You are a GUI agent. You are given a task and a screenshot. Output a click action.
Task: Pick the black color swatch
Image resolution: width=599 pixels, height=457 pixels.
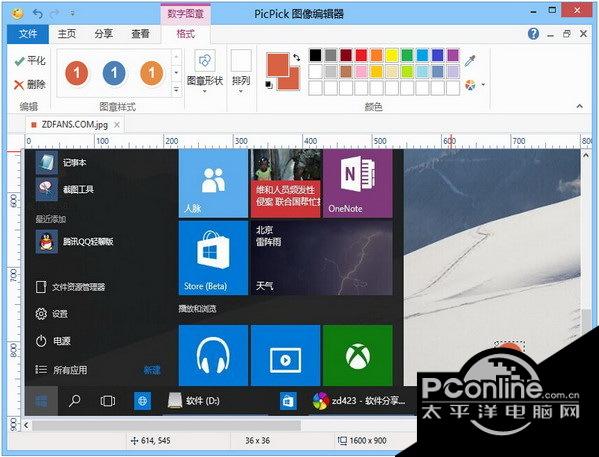(315, 55)
